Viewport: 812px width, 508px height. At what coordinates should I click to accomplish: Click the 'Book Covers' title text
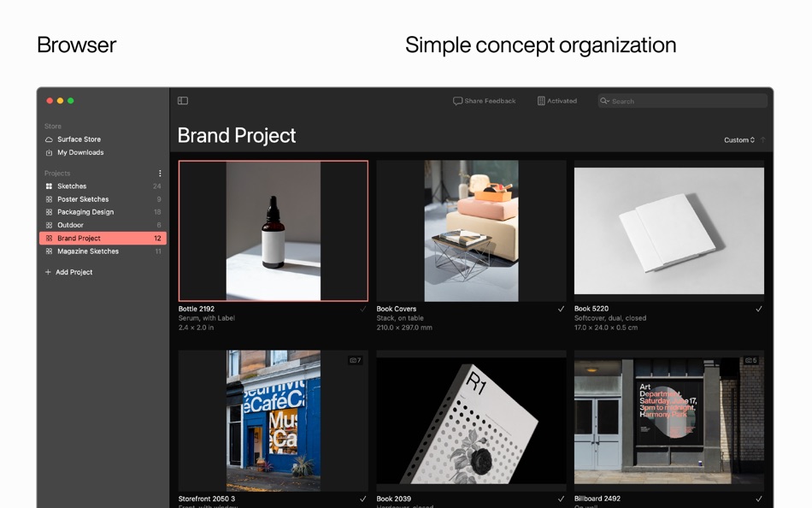[396, 309]
